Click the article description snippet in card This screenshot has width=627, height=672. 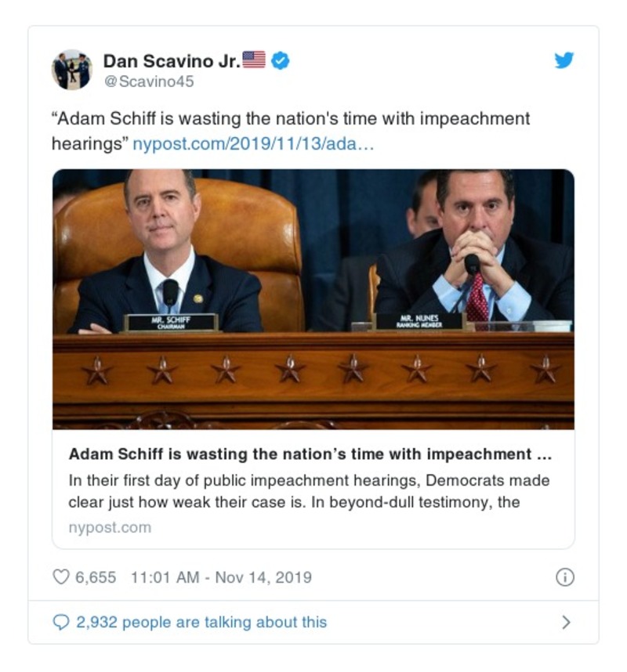tap(309, 491)
